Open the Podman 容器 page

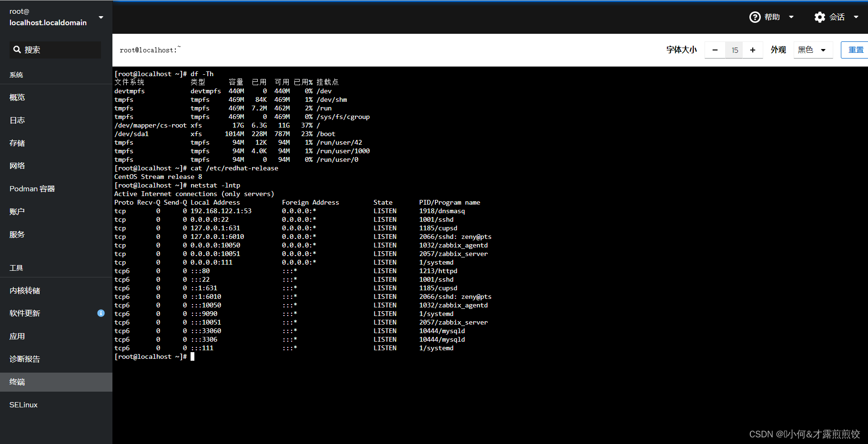click(x=32, y=188)
